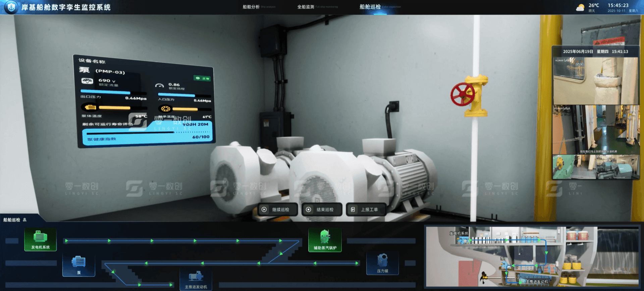
Task: Click the user icon beside 船舶巡检 title
Action: (x=24, y=220)
